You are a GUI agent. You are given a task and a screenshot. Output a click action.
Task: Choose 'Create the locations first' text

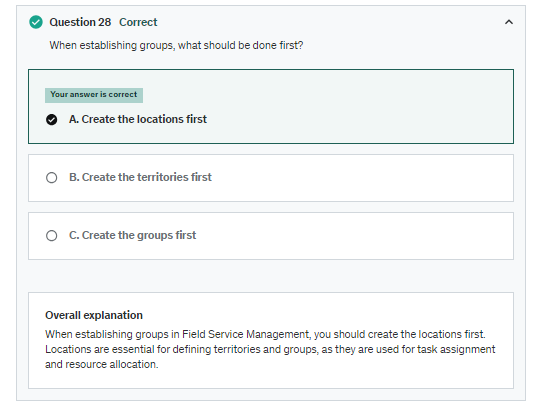coord(144,119)
